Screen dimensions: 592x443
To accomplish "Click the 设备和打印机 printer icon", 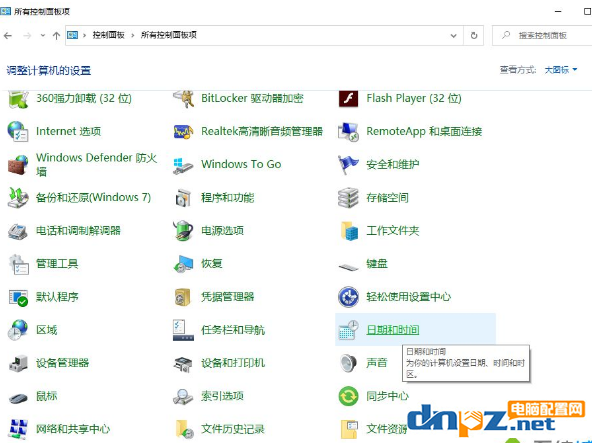I will pyautogui.click(x=183, y=364).
